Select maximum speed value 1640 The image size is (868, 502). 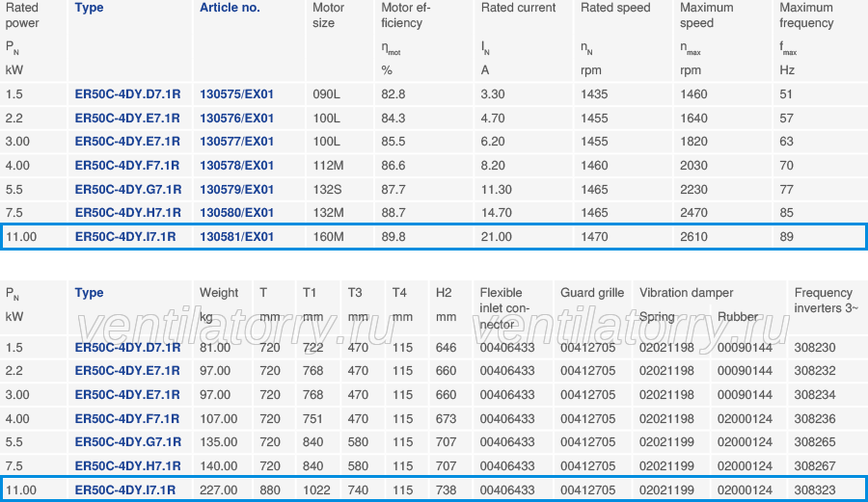point(693,119)
